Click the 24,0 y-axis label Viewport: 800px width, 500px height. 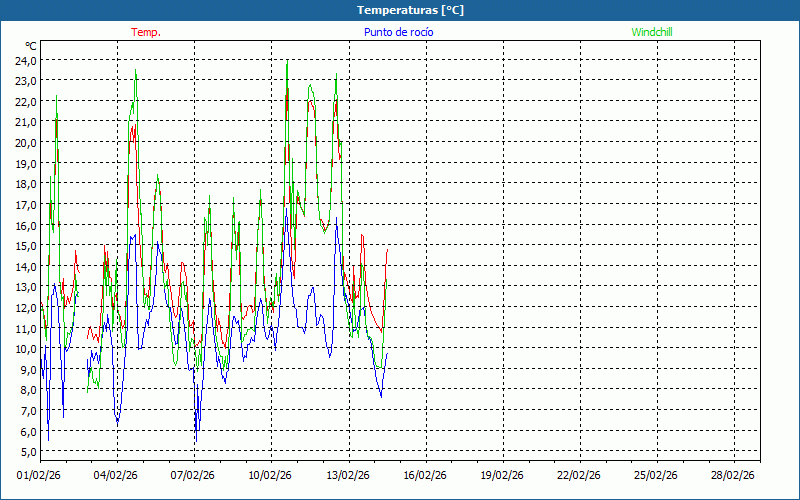click(x=26, y=60)
